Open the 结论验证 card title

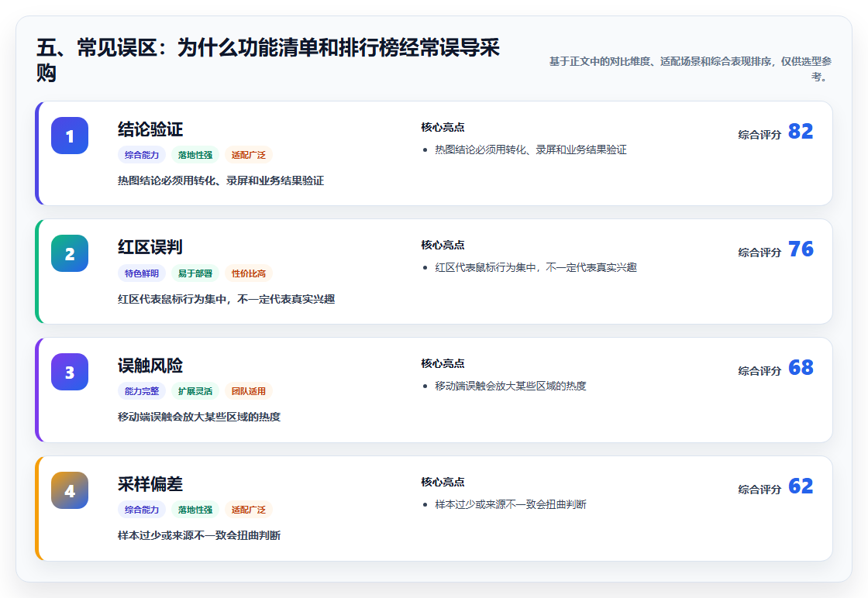click(x=150, y=129)
